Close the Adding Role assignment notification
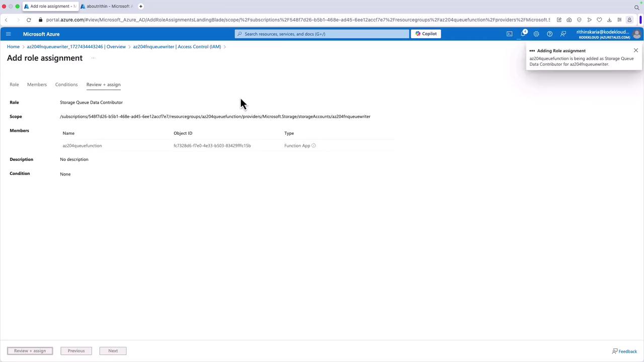 coord(636,50)
